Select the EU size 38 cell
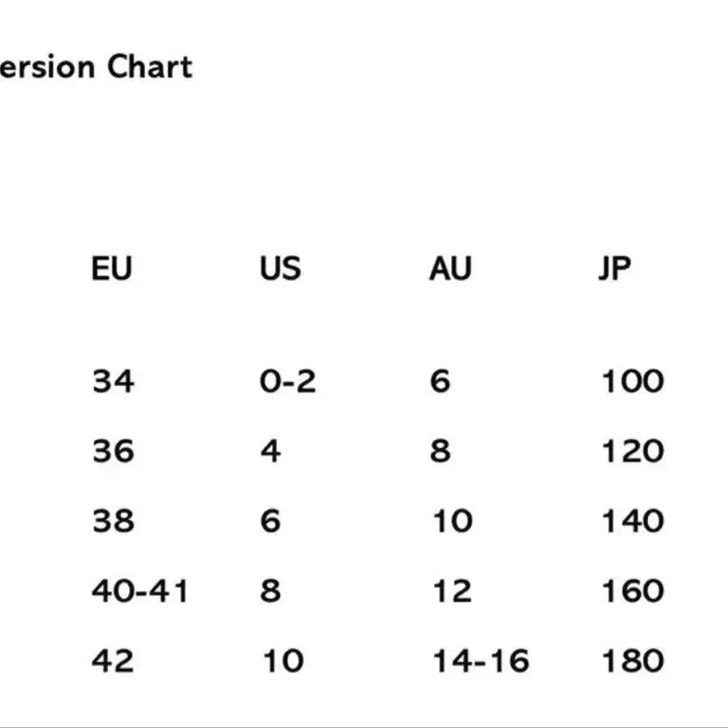Image resolution: width=728 pixels, height=728 pixels. click(x=113, y=521)
